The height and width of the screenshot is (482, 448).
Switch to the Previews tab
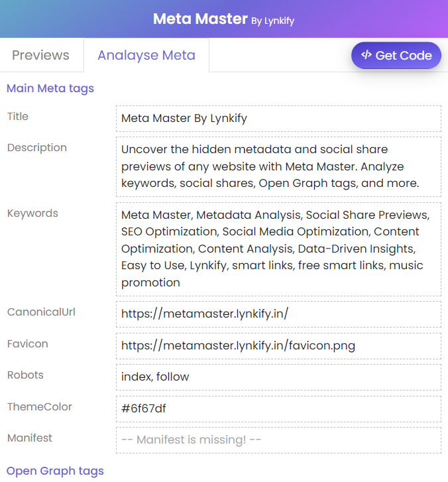(x=40, y=55)
